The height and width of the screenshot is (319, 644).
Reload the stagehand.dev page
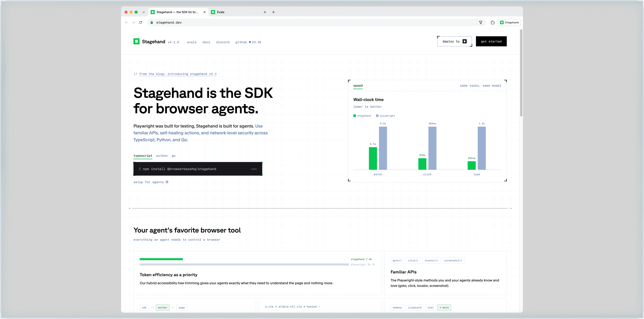coord(141,22)
